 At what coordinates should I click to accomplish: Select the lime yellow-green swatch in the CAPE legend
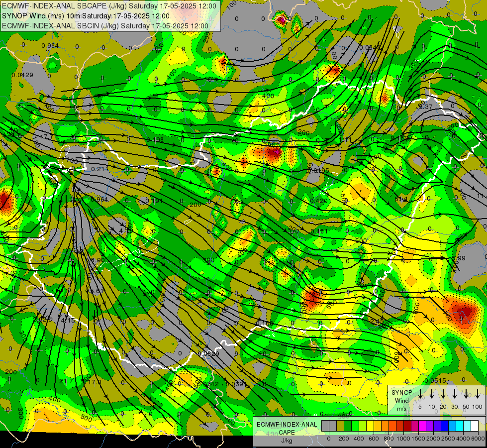click(x=363, y=426)
